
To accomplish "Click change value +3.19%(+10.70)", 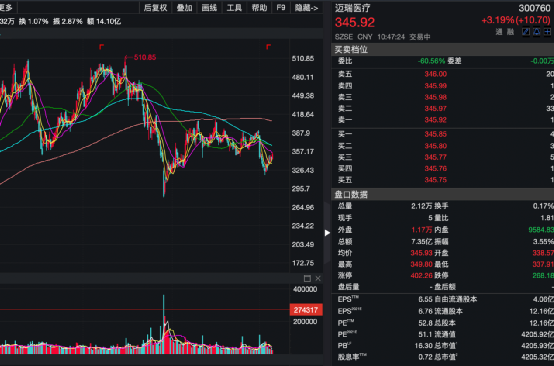I will pyautogui.click(x=516, y=20).
